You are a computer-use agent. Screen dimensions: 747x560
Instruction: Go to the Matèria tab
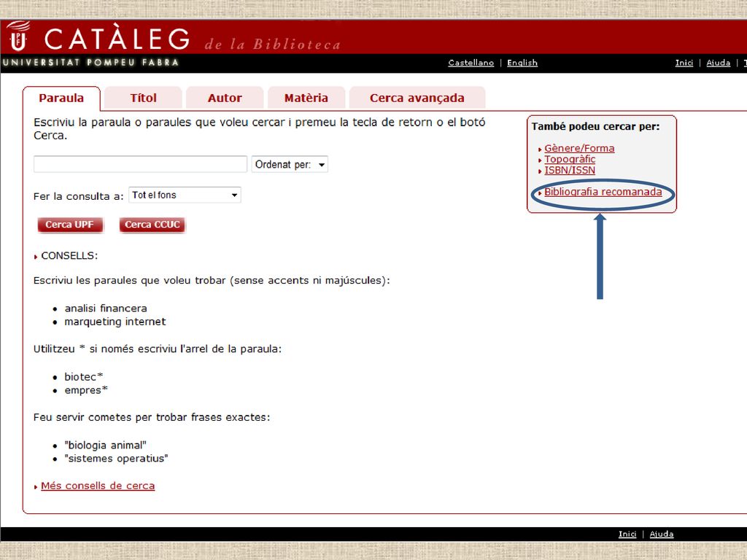[x=306, y=98]
